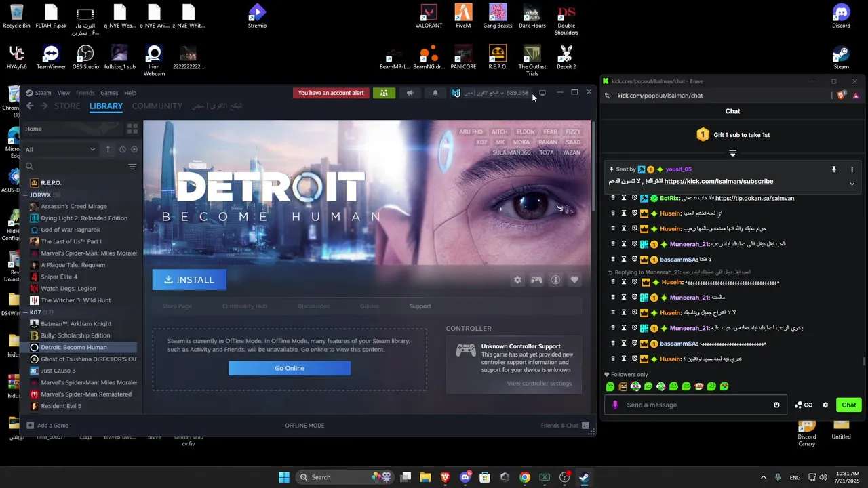Open controller settings icon beside gear
This screenshot has width=868, height=488.
pyautogui.click(x=536, y=280)
